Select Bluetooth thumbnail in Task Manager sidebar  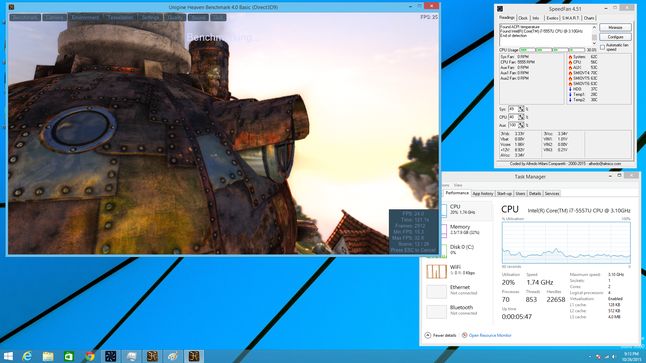(x=436, y=311)
